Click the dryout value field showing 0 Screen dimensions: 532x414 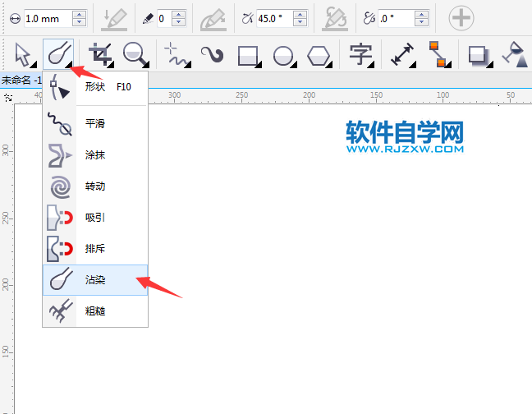(x=164, y=19)
